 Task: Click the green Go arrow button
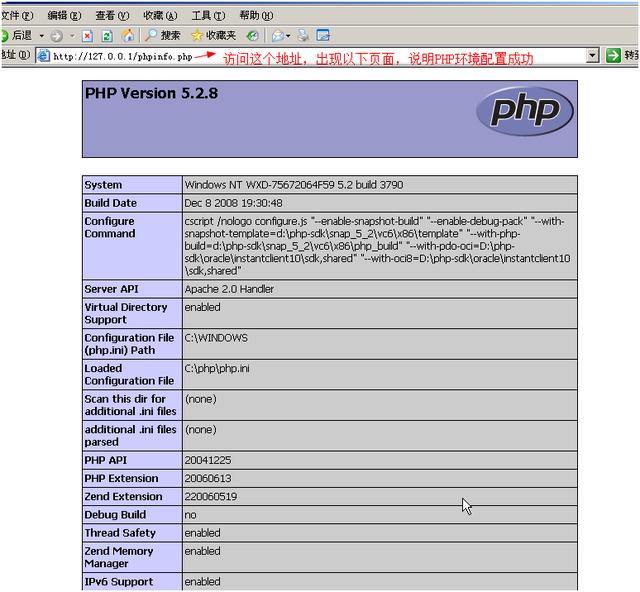[x=613, y=56]
